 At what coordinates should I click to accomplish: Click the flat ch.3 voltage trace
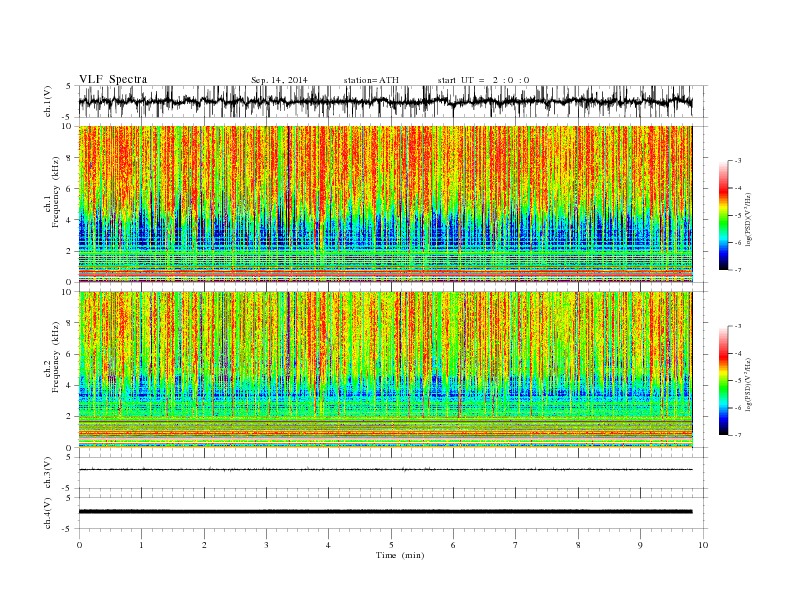click(x=386, y=470)
